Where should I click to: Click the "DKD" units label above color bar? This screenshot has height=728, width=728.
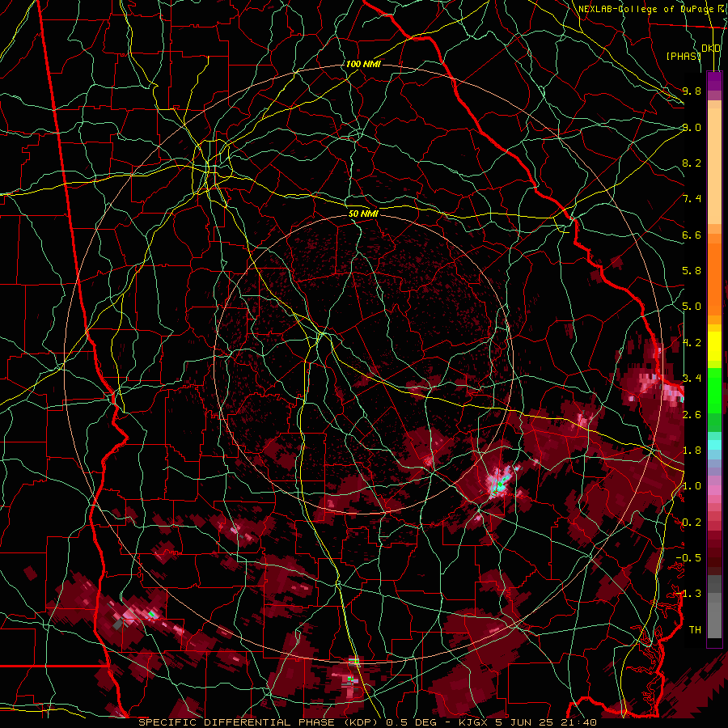tap(711, 49)
